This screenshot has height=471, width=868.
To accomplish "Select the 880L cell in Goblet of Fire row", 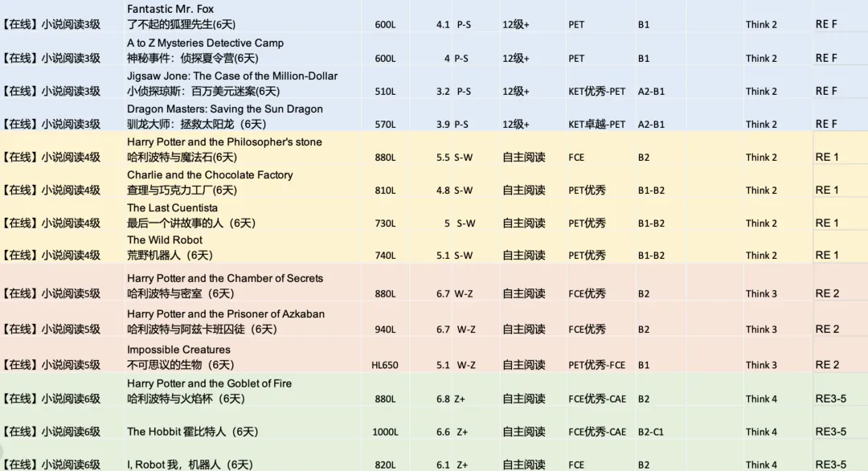I will 385,399.
